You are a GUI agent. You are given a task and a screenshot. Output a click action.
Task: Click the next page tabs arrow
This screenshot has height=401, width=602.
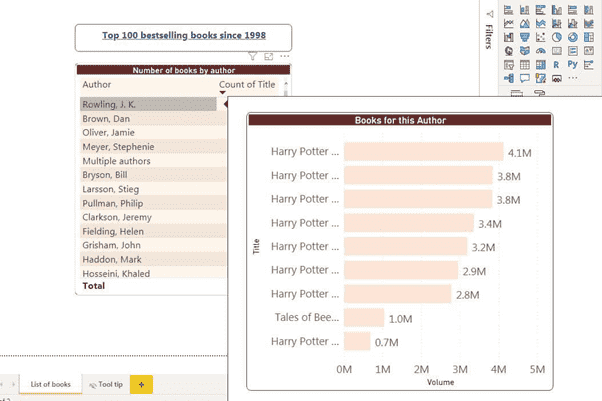(x=13, y=384)
